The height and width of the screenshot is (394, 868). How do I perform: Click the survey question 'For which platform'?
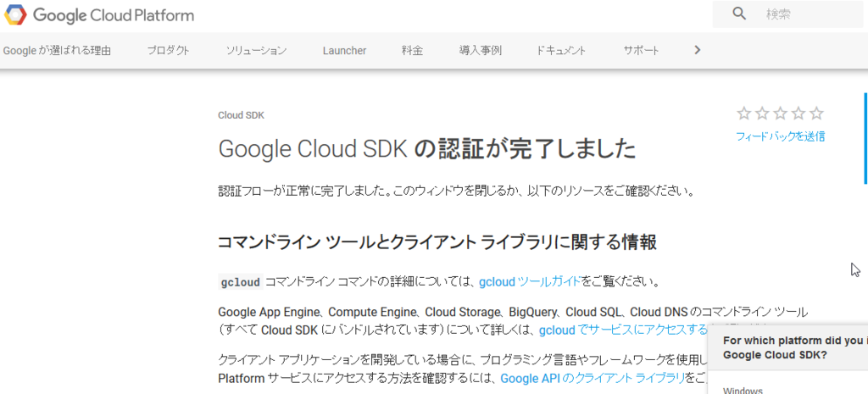point(795,347)
